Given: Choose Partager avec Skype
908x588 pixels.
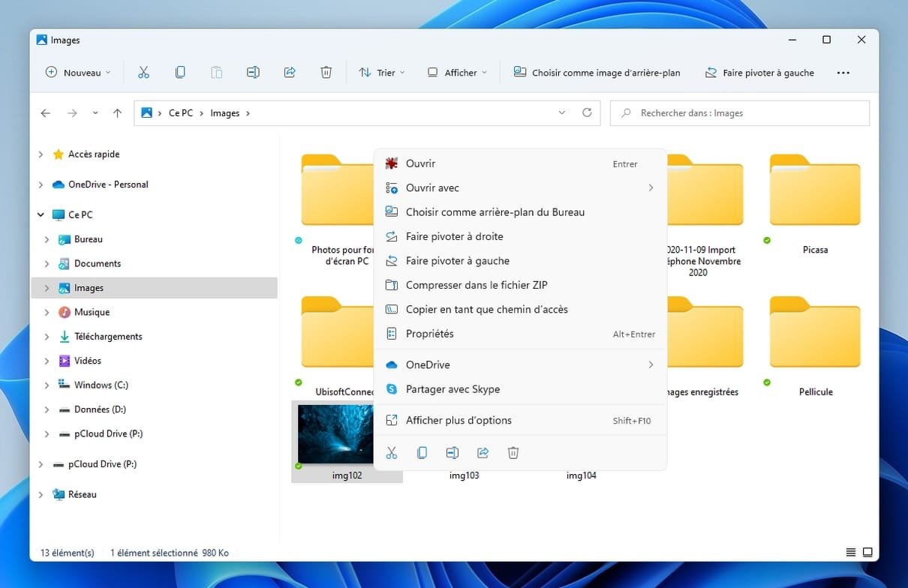Looking at the screenshot, I should coord(520,389).
